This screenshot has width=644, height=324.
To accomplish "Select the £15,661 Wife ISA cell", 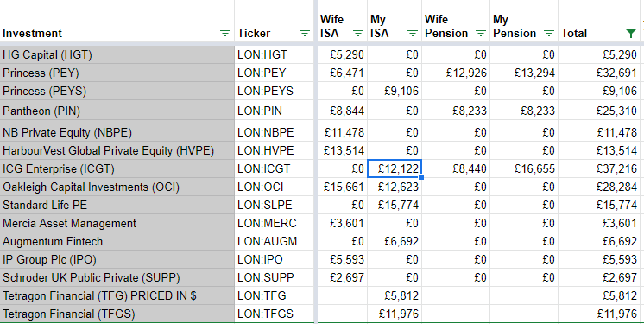I will [x=342, y=187].
